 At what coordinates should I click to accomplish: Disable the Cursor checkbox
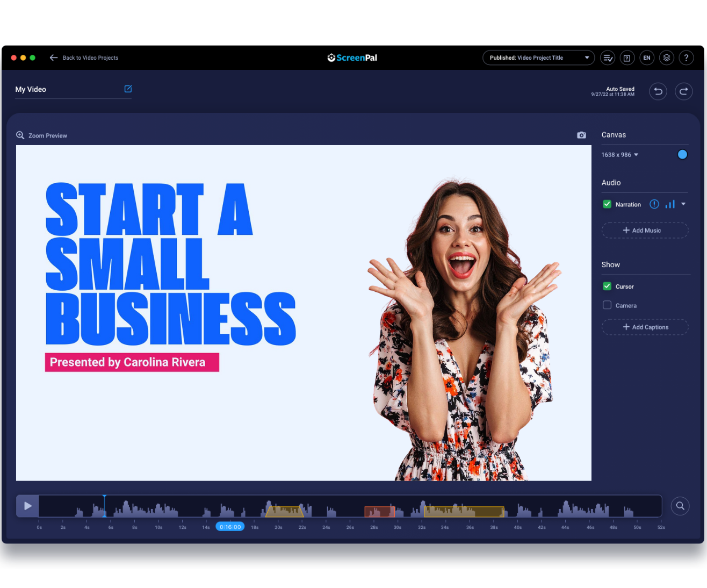click(x=607, y=286)
